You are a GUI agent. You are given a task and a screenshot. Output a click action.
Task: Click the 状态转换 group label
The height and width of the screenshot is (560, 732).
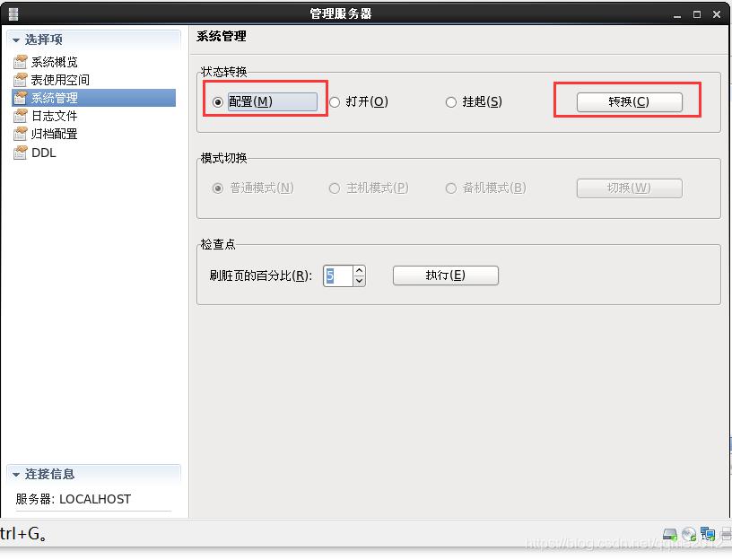pos(223,72)
